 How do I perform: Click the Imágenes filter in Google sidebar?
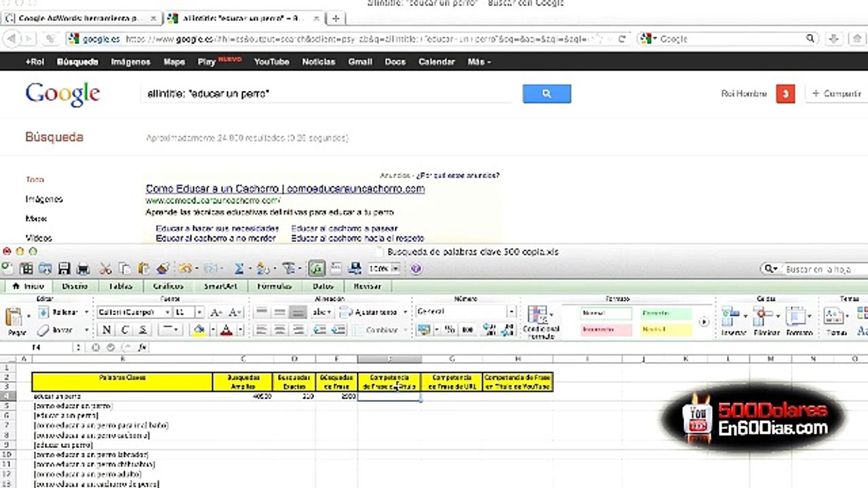(x=44, y=199)
